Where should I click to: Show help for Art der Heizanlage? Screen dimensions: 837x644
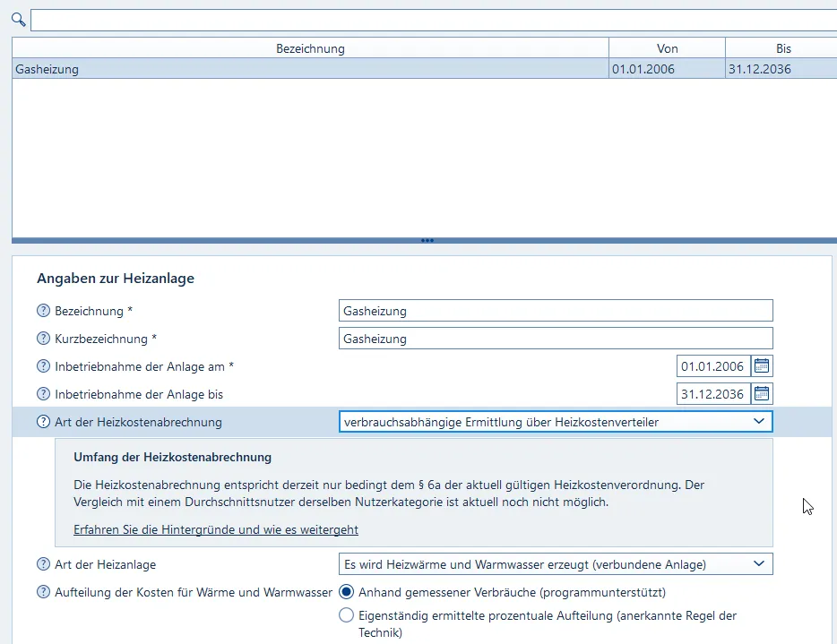click(43, 564)
